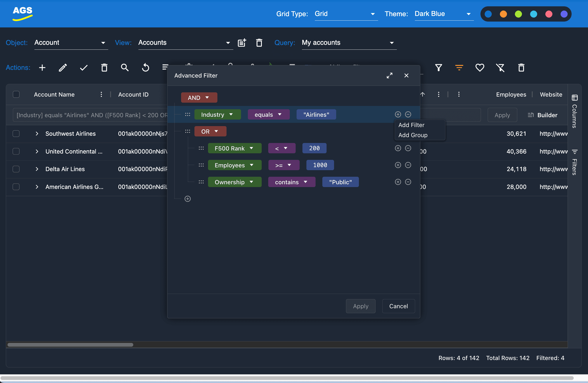Click the clear filter crossed-funnel icon
The image size is (588, 383).
[500, 68]
